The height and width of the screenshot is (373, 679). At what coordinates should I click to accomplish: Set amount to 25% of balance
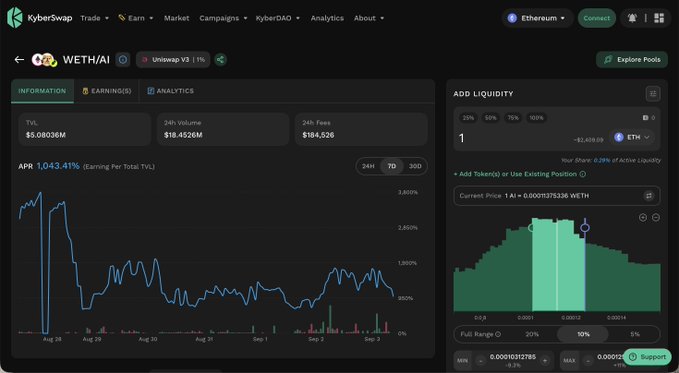[x=468, y=118]
